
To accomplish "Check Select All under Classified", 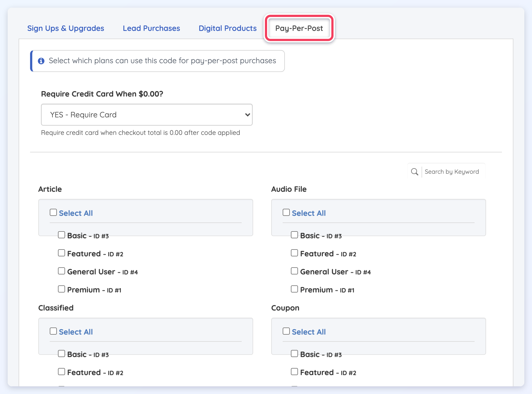I will (x=53, y=331).
